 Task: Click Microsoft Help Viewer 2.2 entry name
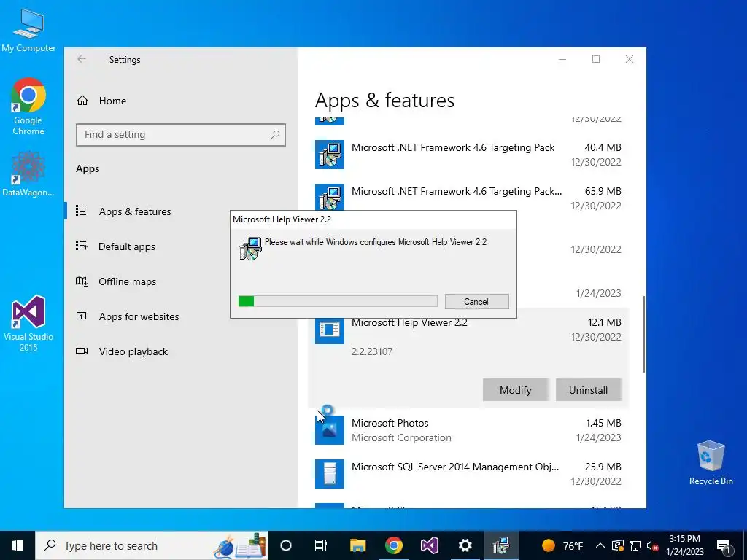click(x=409, y=322)
